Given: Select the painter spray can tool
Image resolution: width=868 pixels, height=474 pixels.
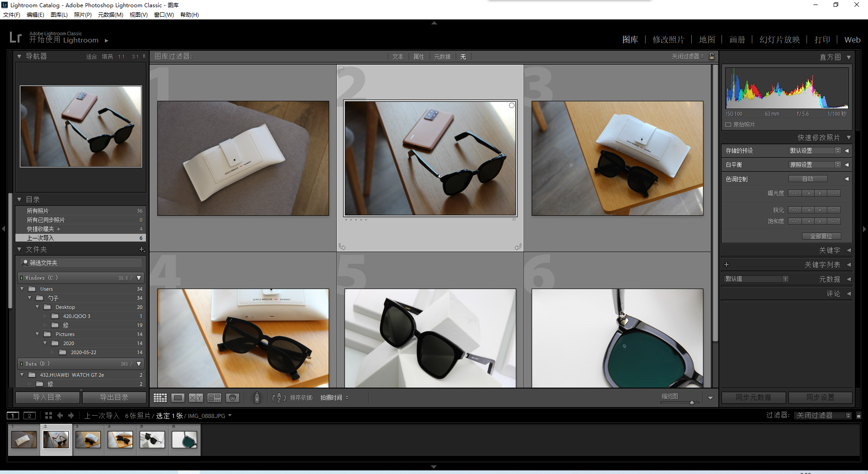Looking at the screenshot, I should [x=257, y=398].
